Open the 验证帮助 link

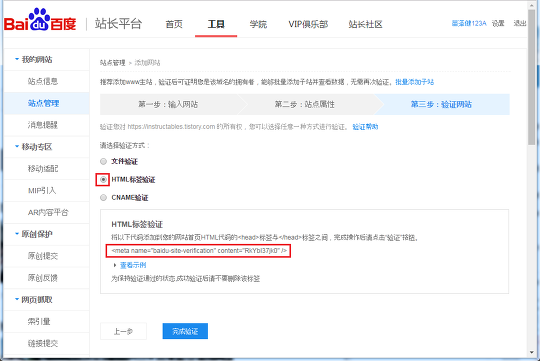[365, 127]
